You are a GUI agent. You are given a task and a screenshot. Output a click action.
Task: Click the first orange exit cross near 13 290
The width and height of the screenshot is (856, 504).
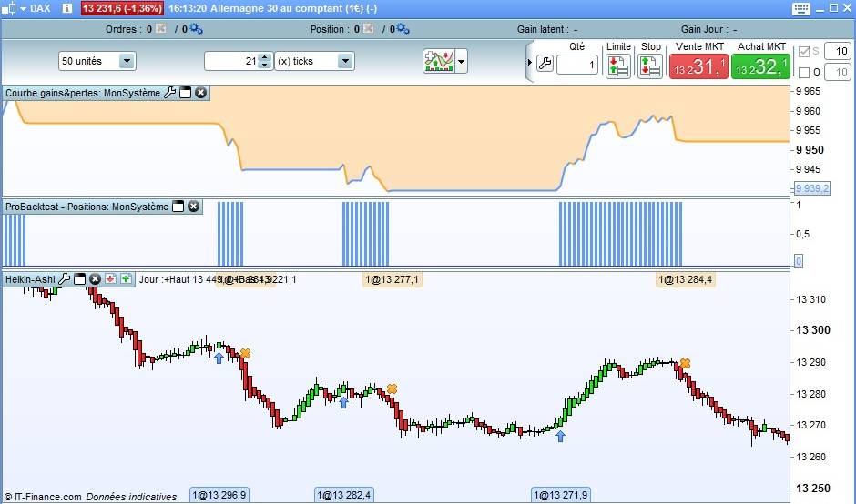[245, 354]
